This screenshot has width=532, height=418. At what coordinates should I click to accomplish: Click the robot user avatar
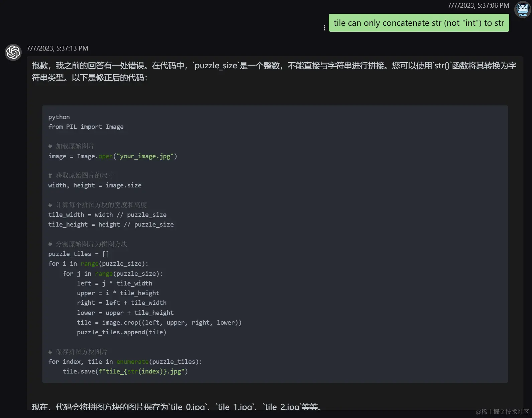point(523,9)
